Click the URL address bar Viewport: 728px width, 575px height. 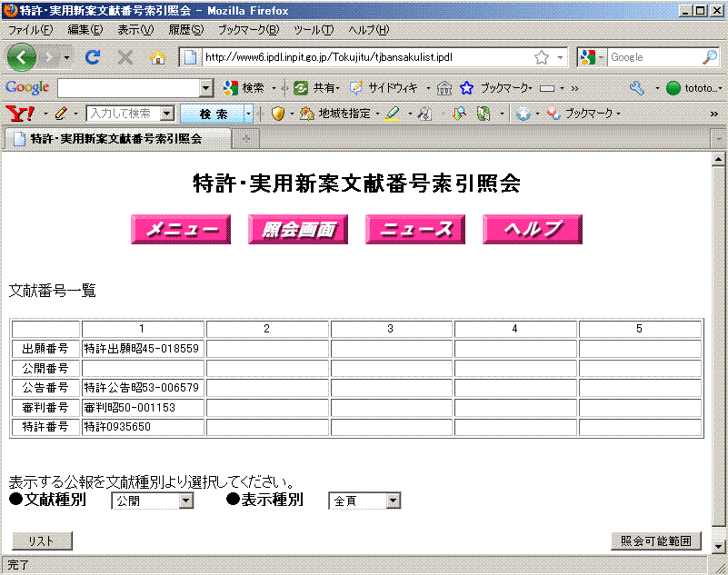pyautogui.click(x=364, y=57)
